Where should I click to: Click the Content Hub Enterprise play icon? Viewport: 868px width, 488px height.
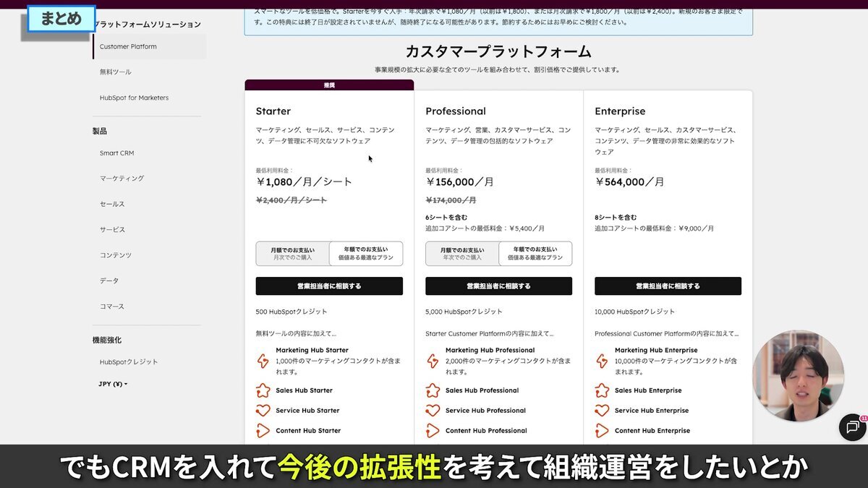(x=602, y=430)
